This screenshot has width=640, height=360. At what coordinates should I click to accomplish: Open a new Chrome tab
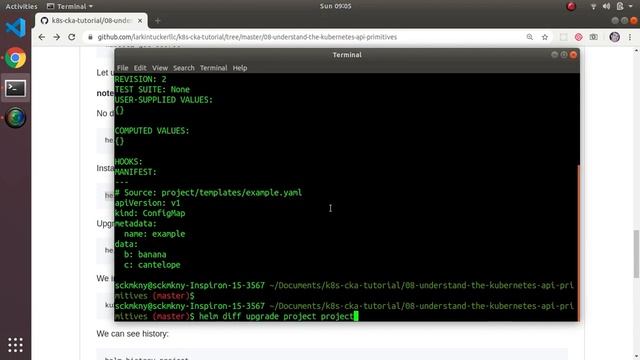158,20
